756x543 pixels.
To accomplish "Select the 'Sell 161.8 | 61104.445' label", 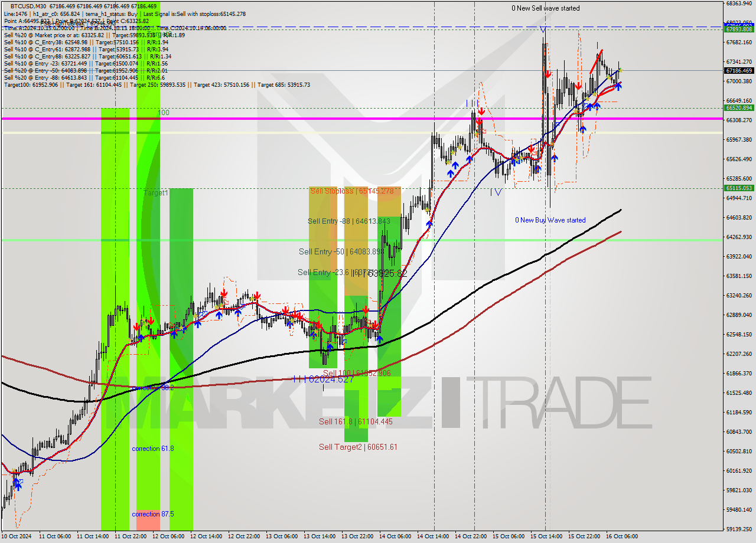I will (356, 421).
